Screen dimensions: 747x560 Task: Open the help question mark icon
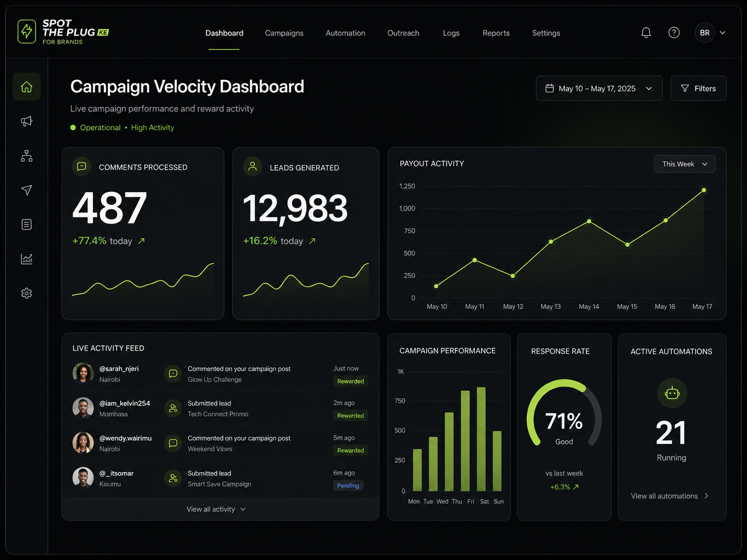[674, 32]
